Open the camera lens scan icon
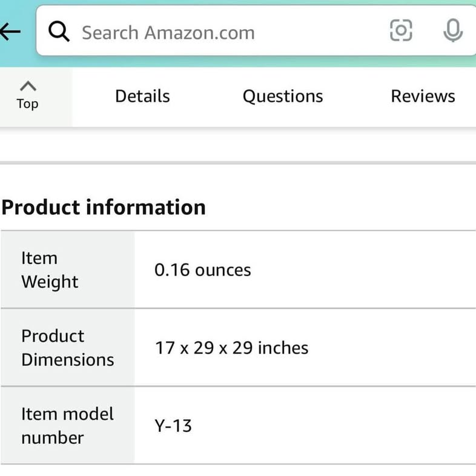Viewport: 476px width, 476px height. coord(401,30)
